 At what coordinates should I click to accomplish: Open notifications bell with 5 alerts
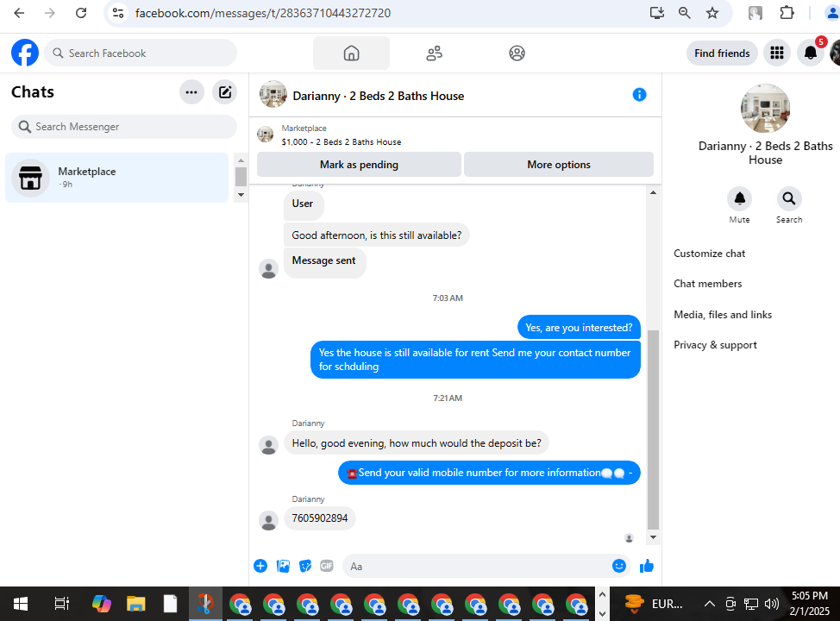[811, 53]
